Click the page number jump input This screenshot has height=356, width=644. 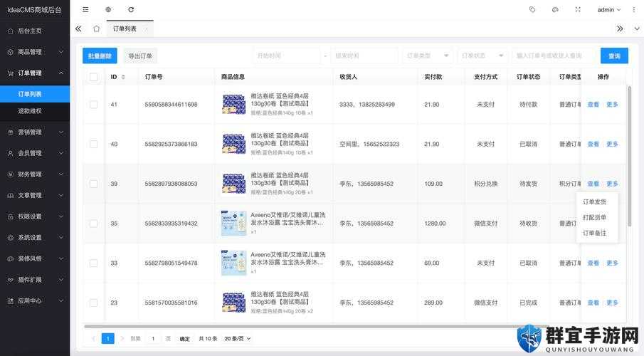(153, 339)
